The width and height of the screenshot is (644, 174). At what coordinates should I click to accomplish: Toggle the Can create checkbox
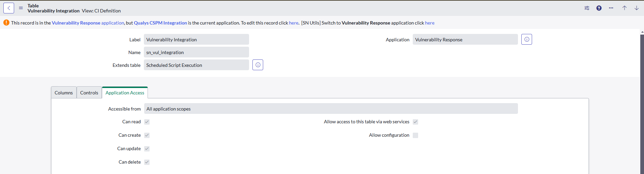click(x=147, y=135)
